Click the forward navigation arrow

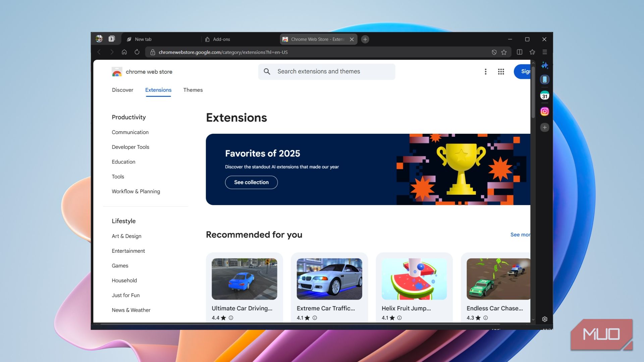(112, 52)
